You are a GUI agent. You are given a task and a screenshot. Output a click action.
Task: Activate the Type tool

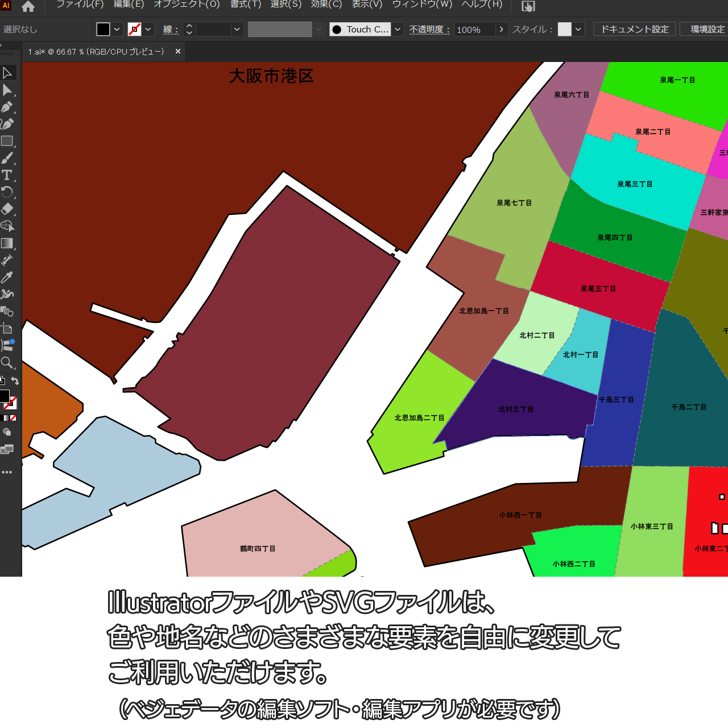point(7,175)
